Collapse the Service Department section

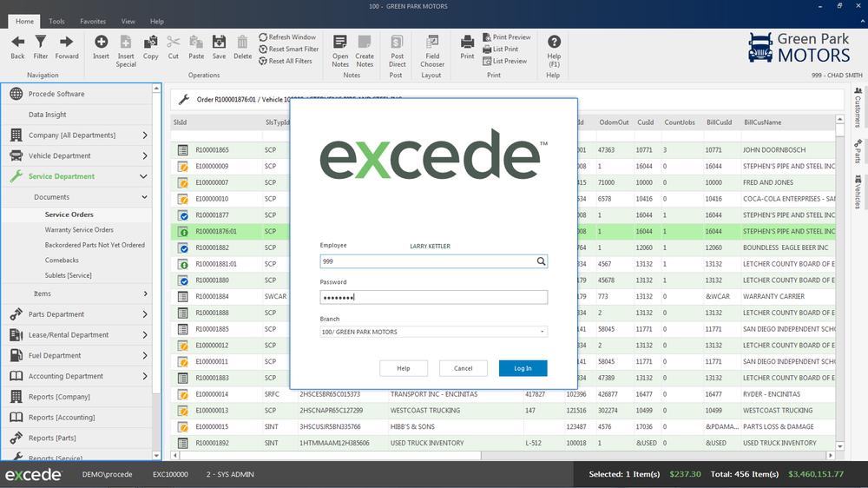[x=143, y=176]
